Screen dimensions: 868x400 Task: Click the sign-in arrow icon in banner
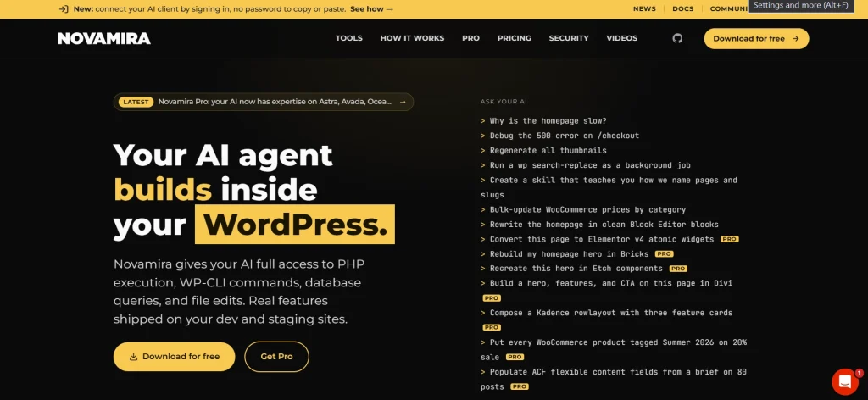pyautogui.click(x=64, y=8)
